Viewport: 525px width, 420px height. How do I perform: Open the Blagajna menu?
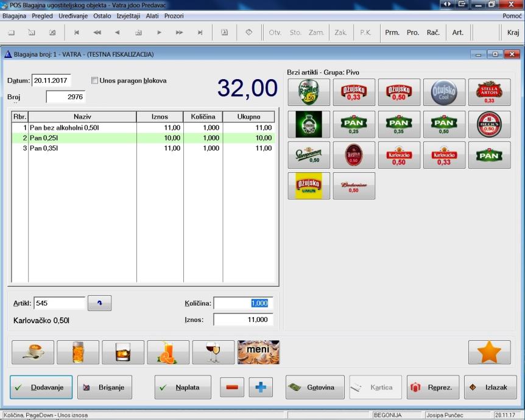(14, 16)
